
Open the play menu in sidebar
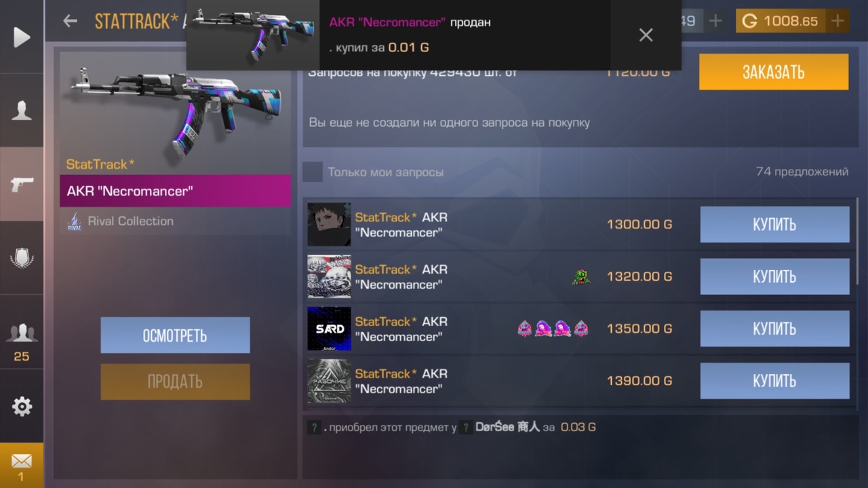click(x=22, y=37)
